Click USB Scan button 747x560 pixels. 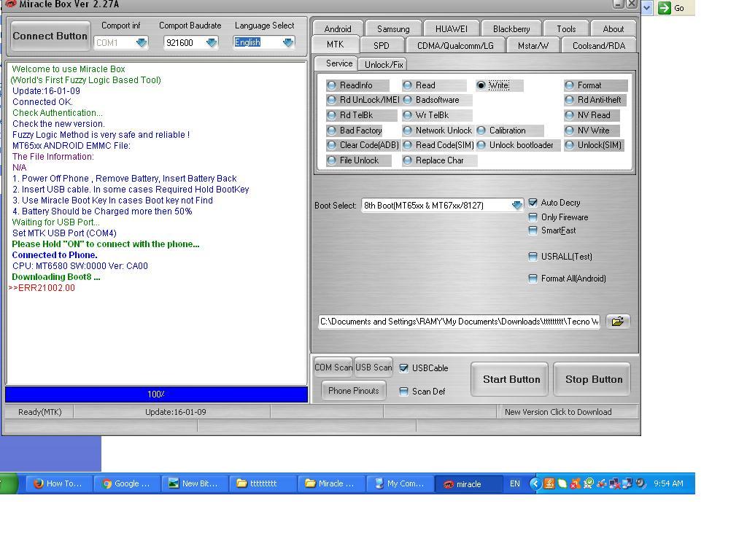click(373, 367)
